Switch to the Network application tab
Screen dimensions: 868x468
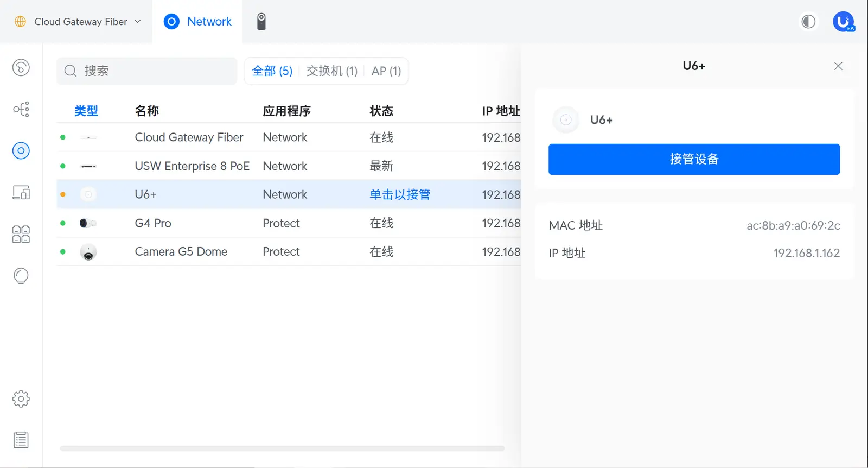pyautogui.click(x=197, y=22)
